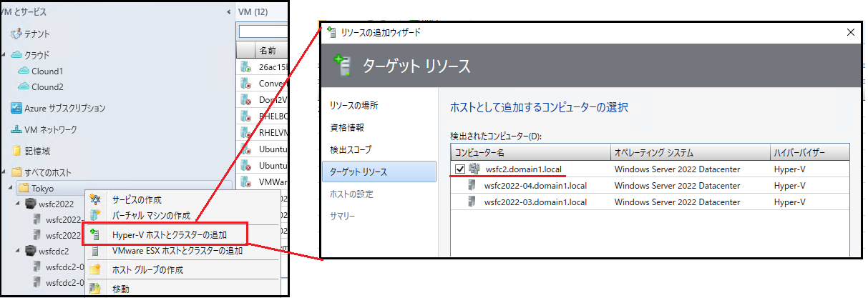Select the RHELBO VM row
The height and width of the screenshot is (298, 868).
tap(263, 116)
